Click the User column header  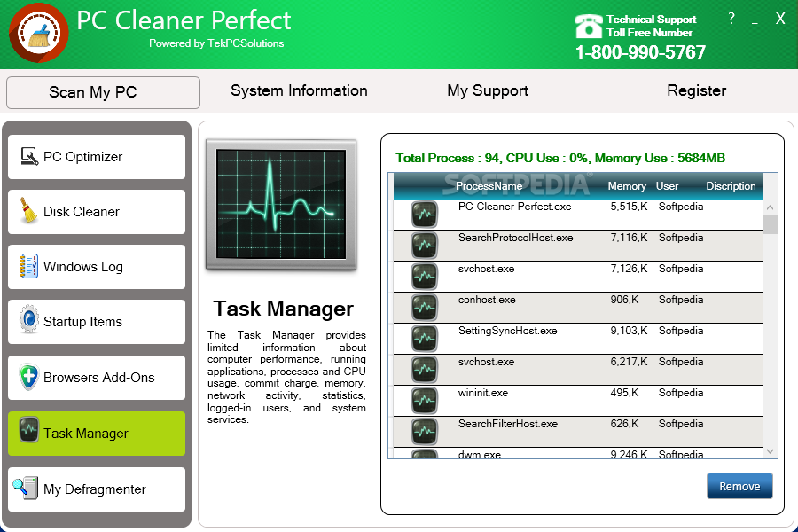[x=667, y=186]
